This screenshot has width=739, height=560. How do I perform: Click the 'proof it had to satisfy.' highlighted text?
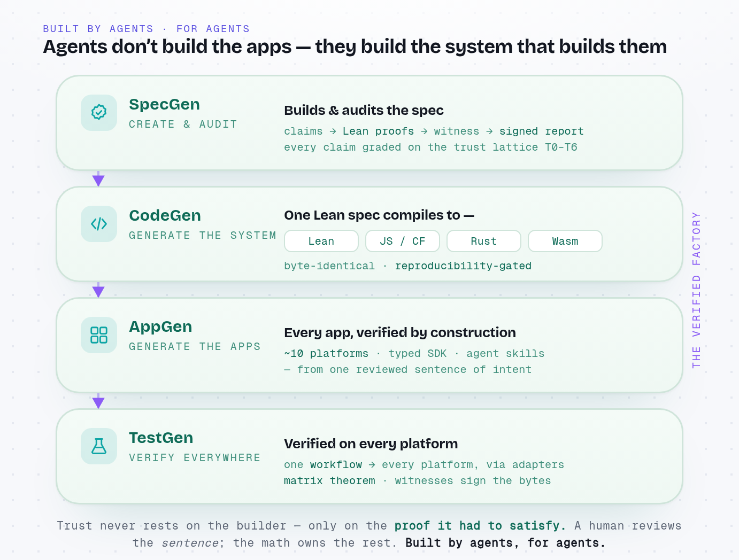pyautogui.click(x=480, y=526)
